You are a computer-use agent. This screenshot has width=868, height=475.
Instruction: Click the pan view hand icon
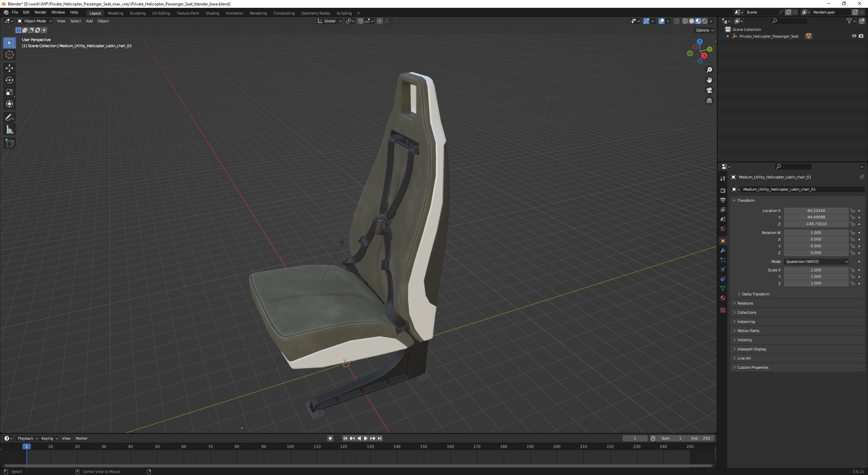[709, 80]
